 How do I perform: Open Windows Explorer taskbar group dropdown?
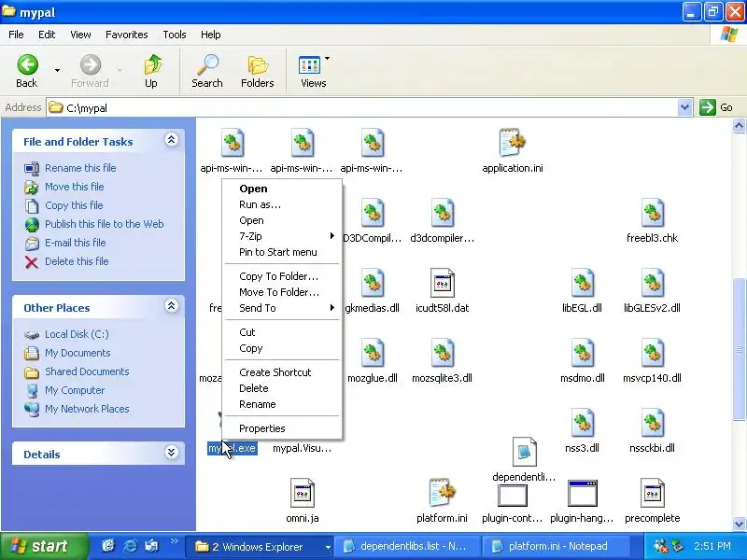(328, 547)
